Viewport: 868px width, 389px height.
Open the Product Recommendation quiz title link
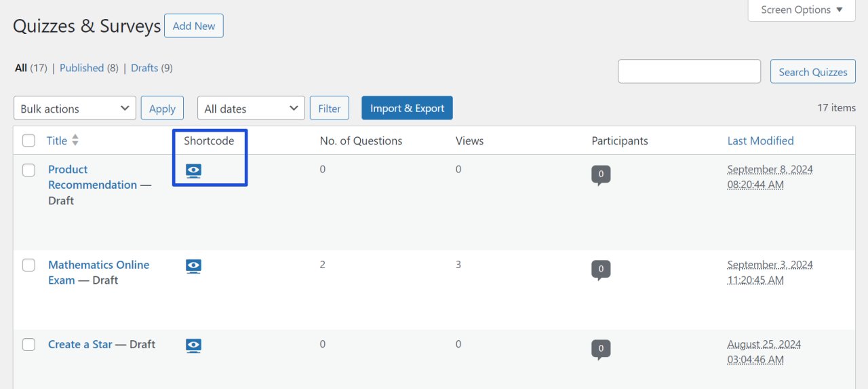click(92, 177)
